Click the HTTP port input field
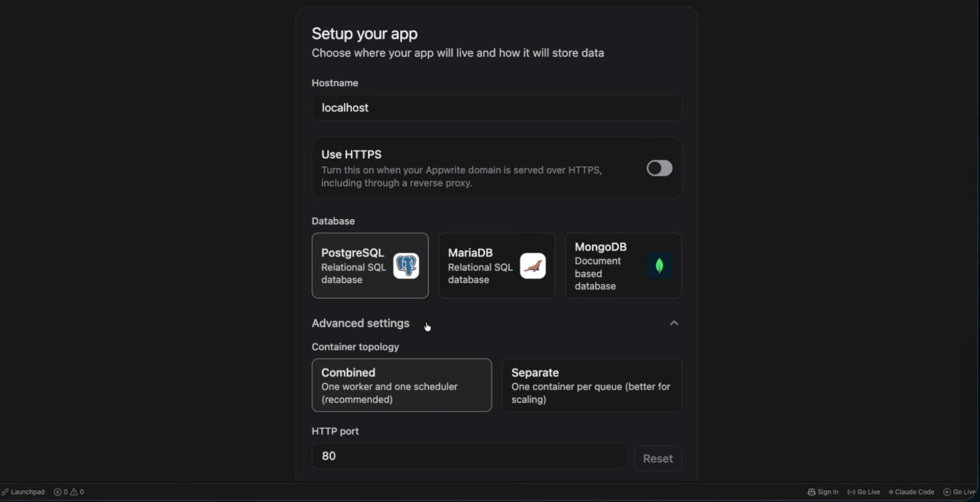Screen dimensions: 980x502 (469, 456)
